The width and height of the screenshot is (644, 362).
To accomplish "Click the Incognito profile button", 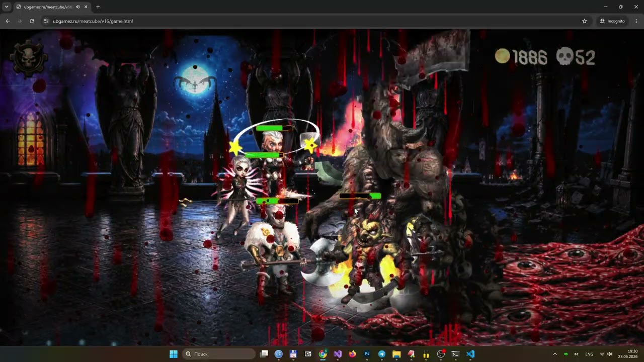I will click(x=612, y=21).
